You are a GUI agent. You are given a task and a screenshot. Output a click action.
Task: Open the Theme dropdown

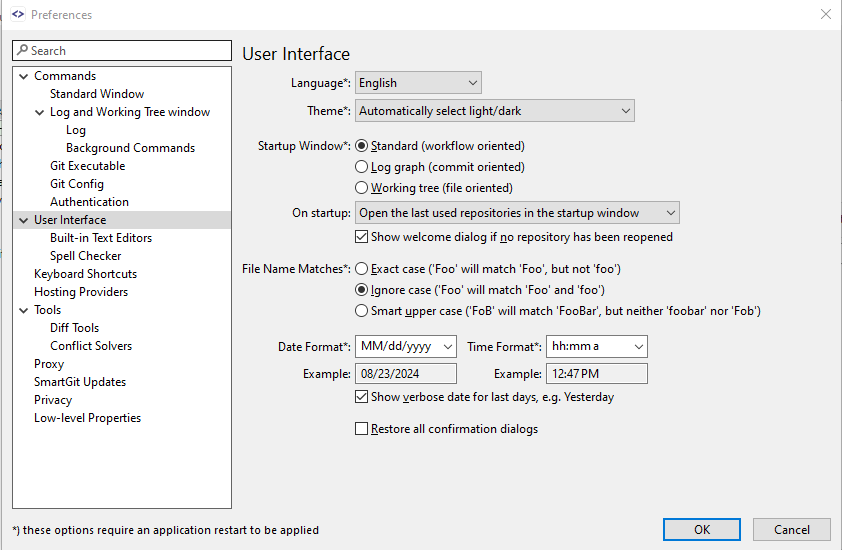pyautogui.click(x=495, y=111)
